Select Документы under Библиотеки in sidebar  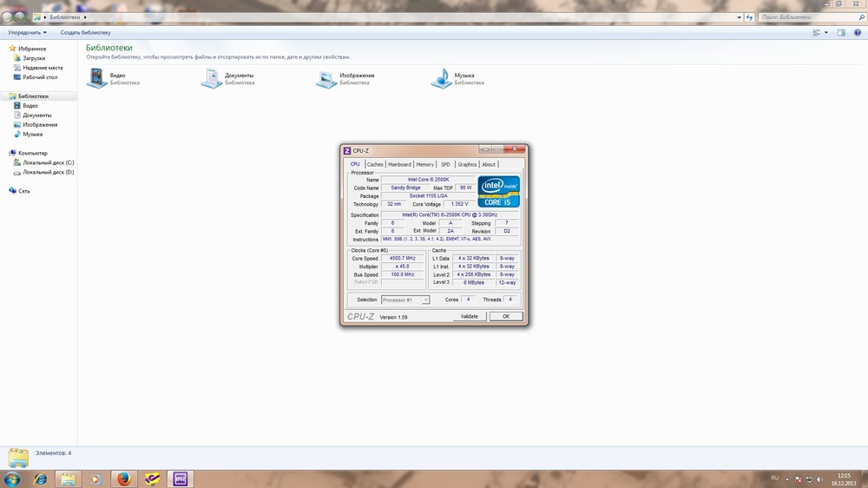(x=36, y=115)
